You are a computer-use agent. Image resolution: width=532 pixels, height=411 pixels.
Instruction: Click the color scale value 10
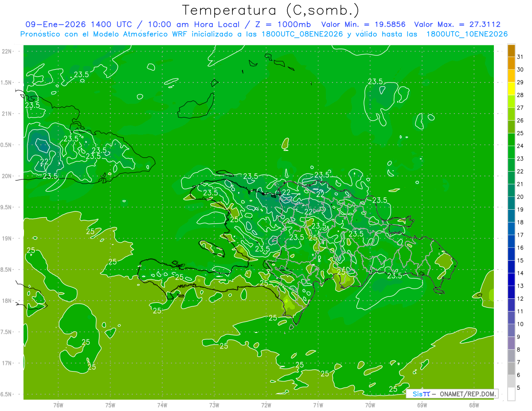(x=520, y=325)
